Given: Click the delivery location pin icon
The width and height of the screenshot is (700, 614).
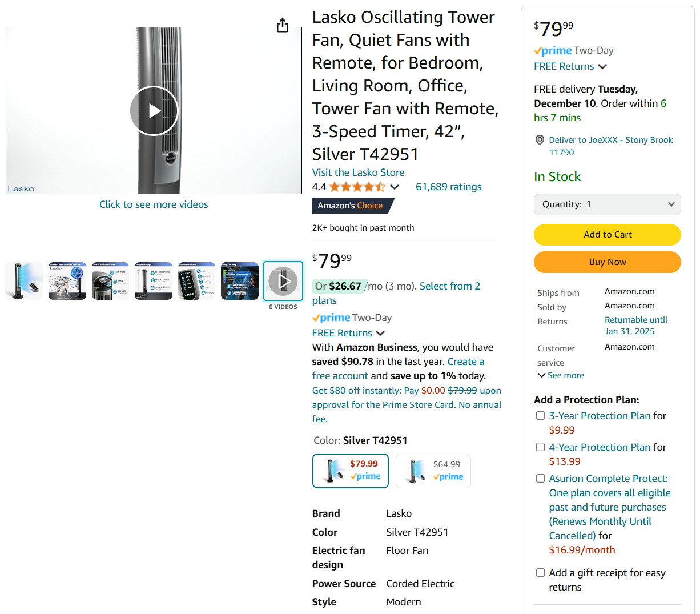Looking at the screenshot, I should pos(540,140).
